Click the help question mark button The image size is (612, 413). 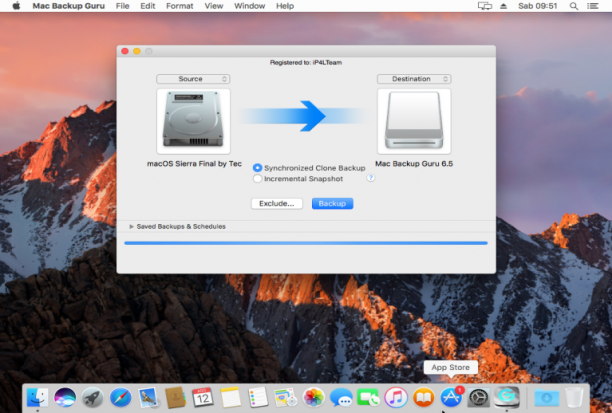370,178
